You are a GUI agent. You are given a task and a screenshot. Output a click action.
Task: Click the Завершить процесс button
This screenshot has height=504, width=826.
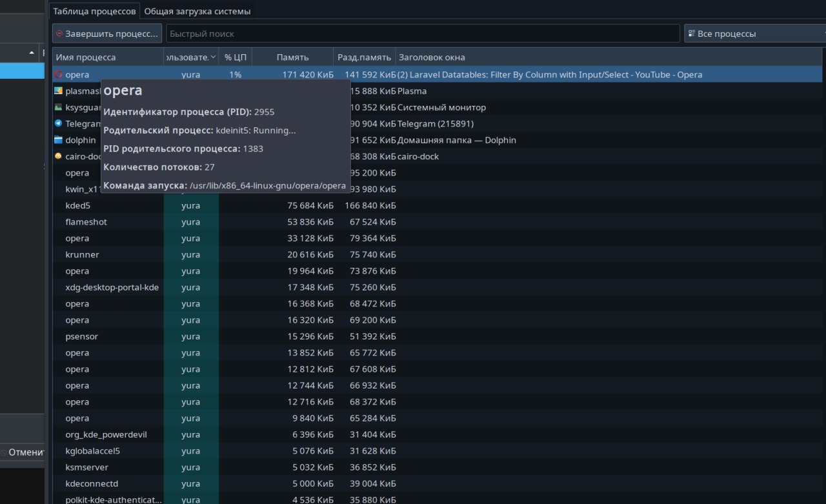(107, 34)
